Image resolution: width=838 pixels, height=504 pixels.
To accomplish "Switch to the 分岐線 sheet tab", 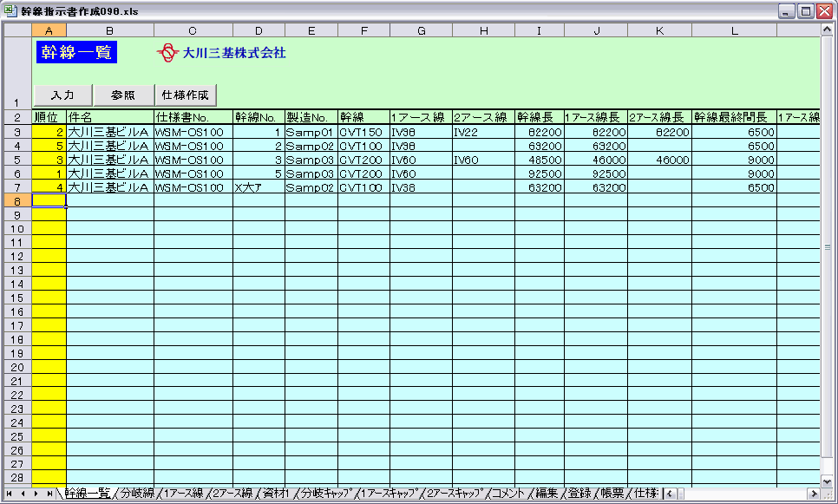I will [x=137, y=494].
